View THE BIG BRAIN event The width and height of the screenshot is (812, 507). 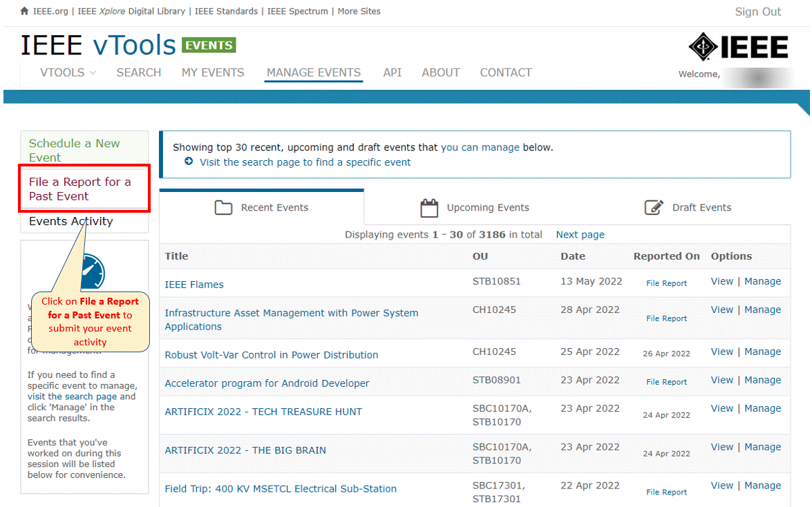pyautogui.click(x=722, y=447)
